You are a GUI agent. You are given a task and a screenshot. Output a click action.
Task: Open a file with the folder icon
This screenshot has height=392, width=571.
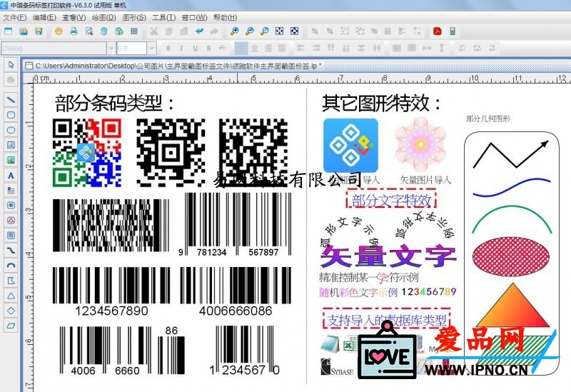click(x=24, y=31)
